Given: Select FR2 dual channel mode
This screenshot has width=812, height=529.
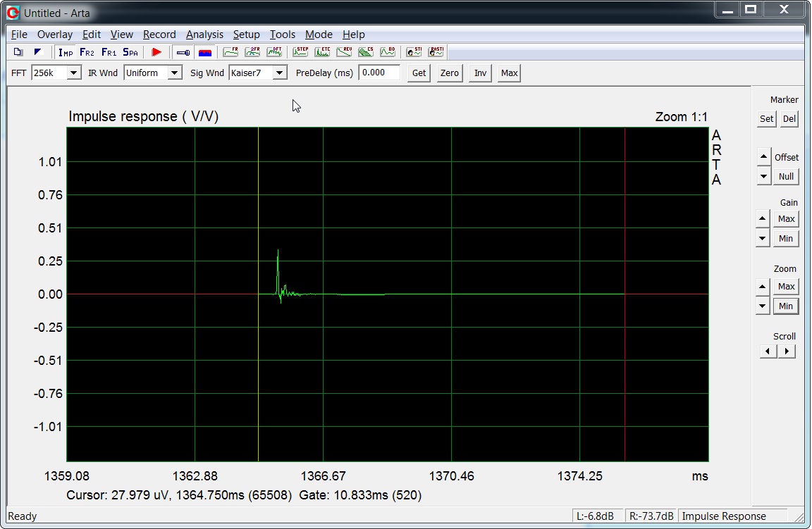Looking at the screenshot, I should pyautogui.click(x=87, y=52).
